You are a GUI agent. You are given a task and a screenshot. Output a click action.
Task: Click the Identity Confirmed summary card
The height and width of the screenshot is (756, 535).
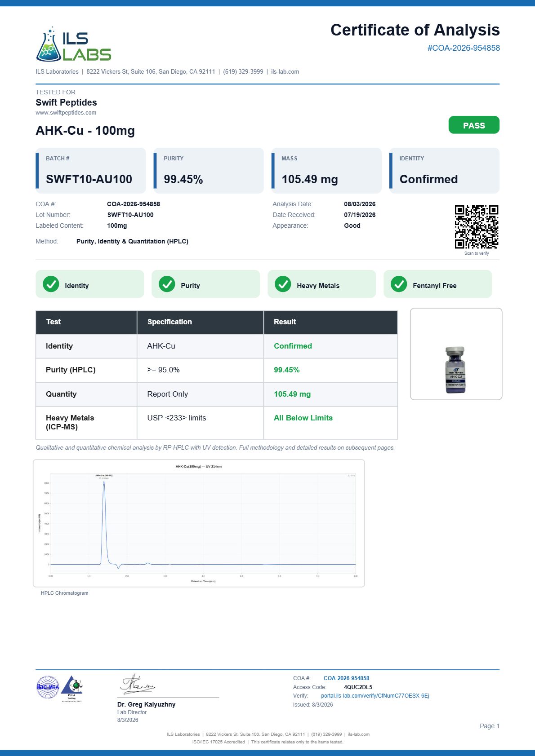pyautogui.click(x=444, y=171)
